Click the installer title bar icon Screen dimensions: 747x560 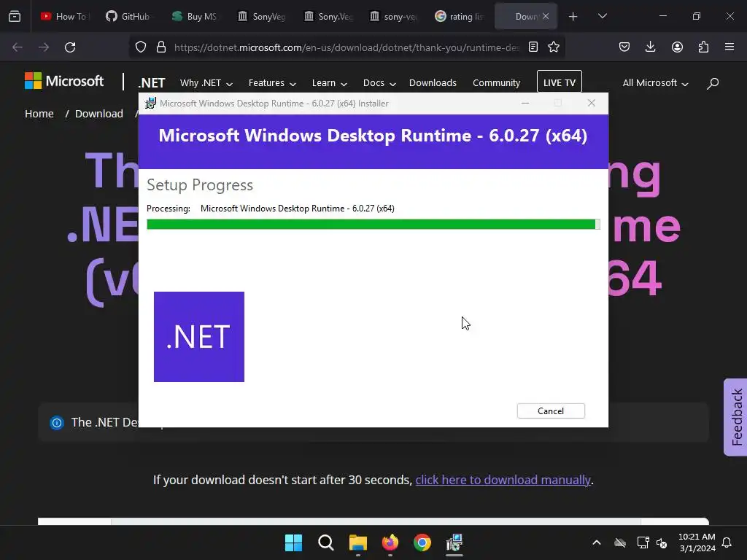tap(150, 104)
